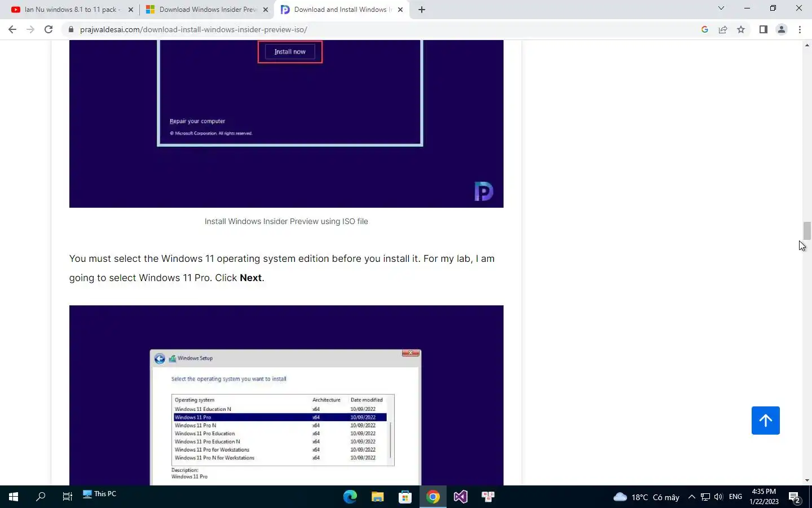Toggle Chrome side panel
This screenshot has width=812, height=508.
pyautogui.click(x=764, y=29)
